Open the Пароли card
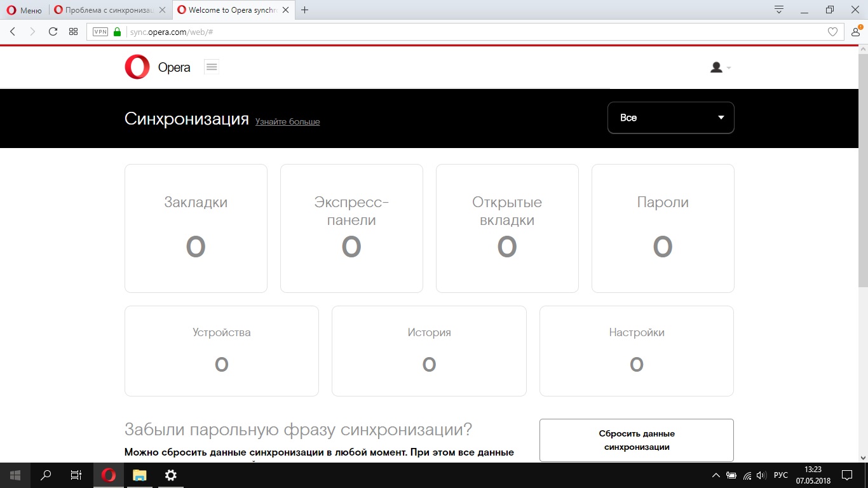868x488 pixels. [663, 229]
